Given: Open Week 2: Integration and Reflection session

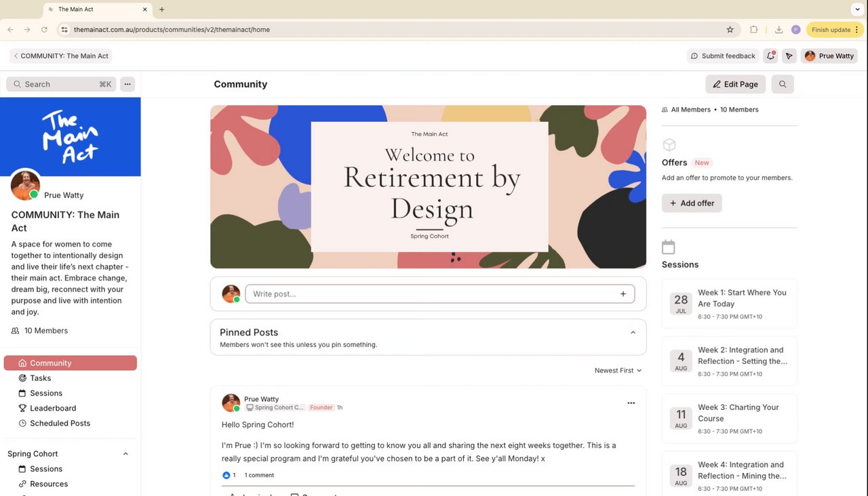Looking at the screenshot, I should coord(730,361).
